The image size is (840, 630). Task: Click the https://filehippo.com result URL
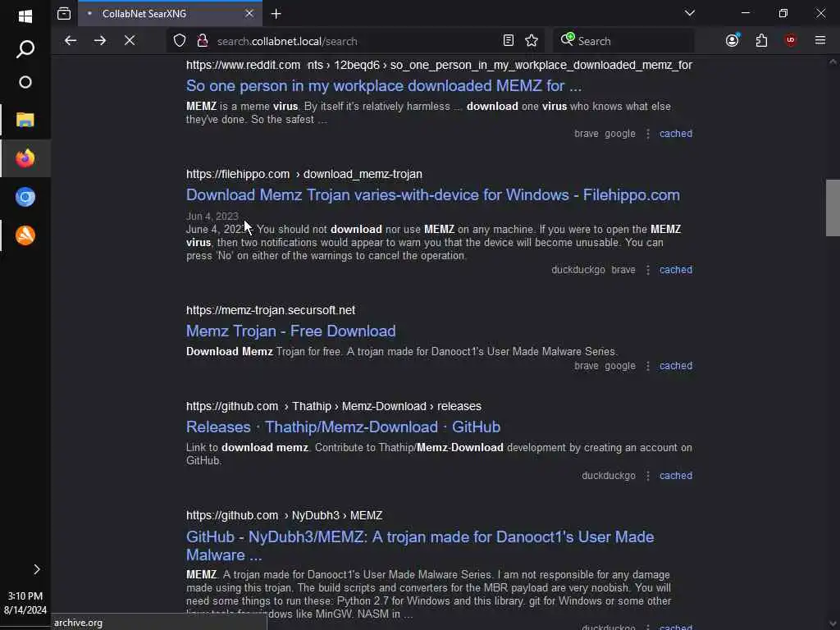click(304, 174)
